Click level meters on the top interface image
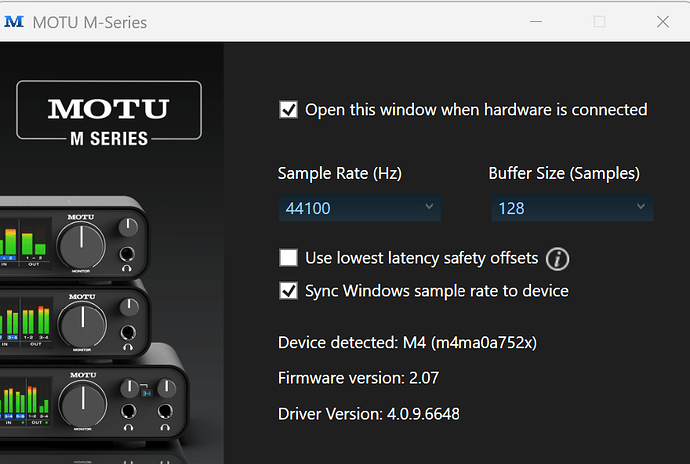Viewport: 690px width, 464px height. 24,242
